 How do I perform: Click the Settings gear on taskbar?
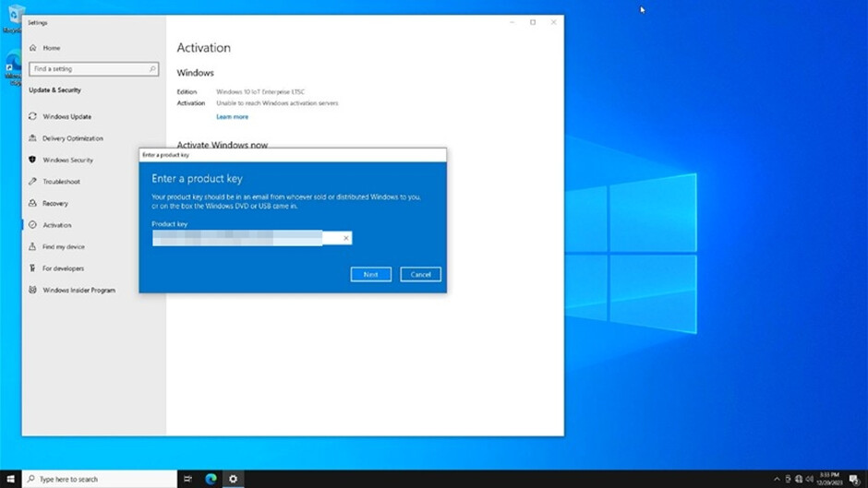233,479
